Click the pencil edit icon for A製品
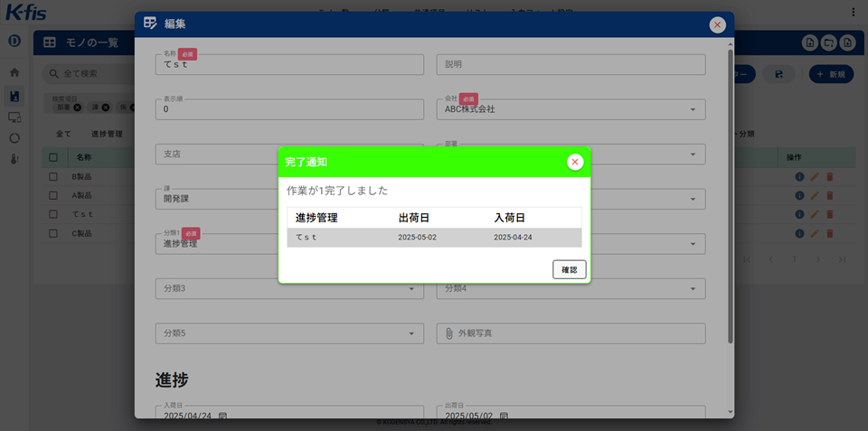 coord(815,195)
